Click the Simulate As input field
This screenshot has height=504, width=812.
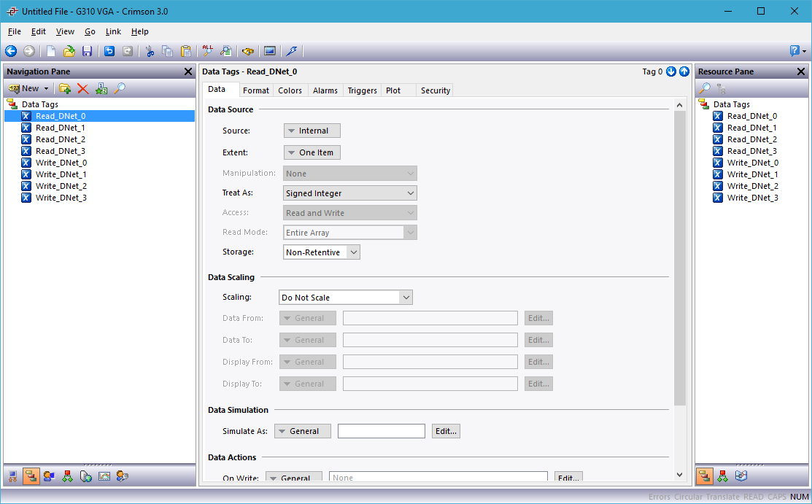(x=382, y=431)
